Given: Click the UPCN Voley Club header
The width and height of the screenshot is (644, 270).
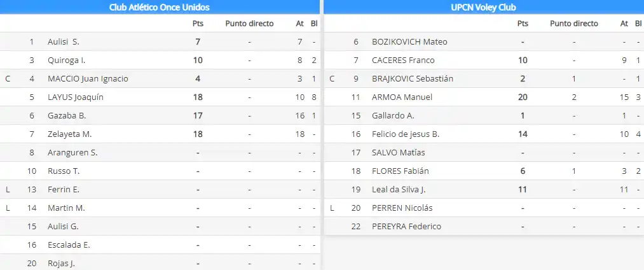Looking at the screenshot, I should [483, 7].
